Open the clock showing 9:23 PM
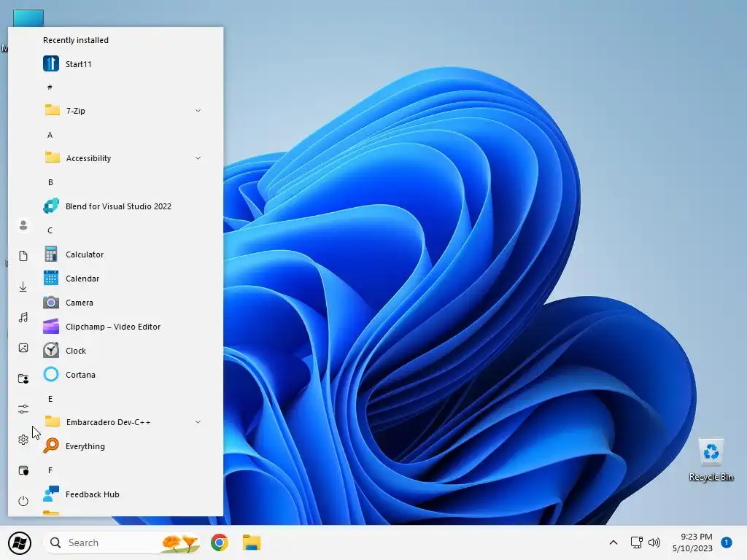Screen dimensions: 747x560 point(692,542)
